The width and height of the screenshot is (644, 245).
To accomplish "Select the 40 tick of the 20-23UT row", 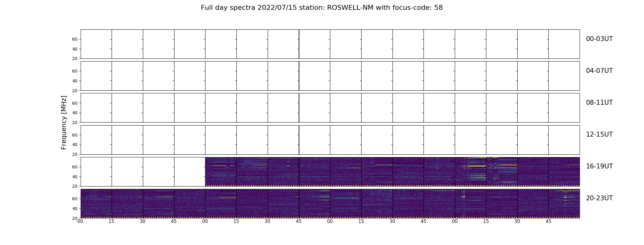I will 75,209.
